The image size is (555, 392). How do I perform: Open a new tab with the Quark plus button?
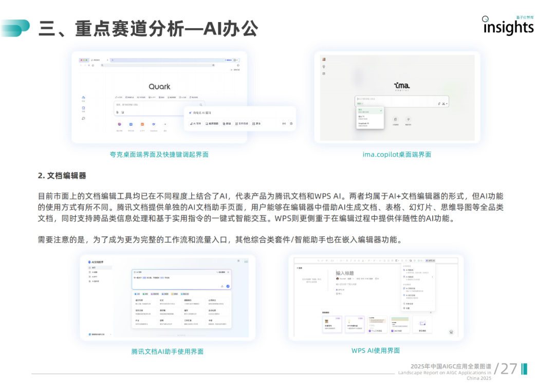pyautogui.click(x=113, y=60)
